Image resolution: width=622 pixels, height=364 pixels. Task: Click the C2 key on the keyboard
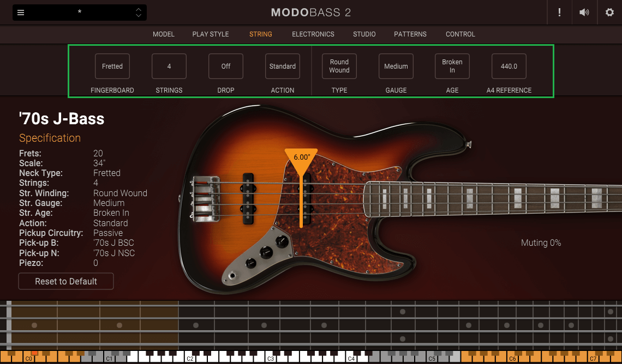pyautogui.click(x=190, y=358)
